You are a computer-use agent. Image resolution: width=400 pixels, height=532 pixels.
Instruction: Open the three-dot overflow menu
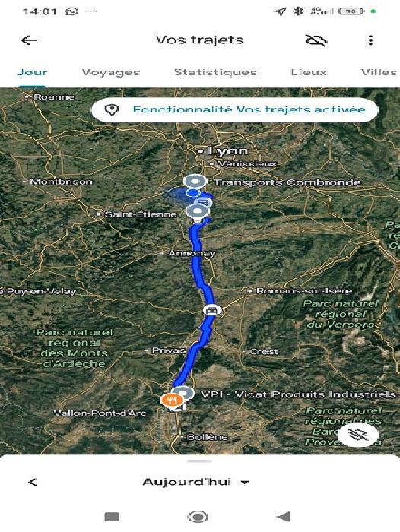[370, 40]
